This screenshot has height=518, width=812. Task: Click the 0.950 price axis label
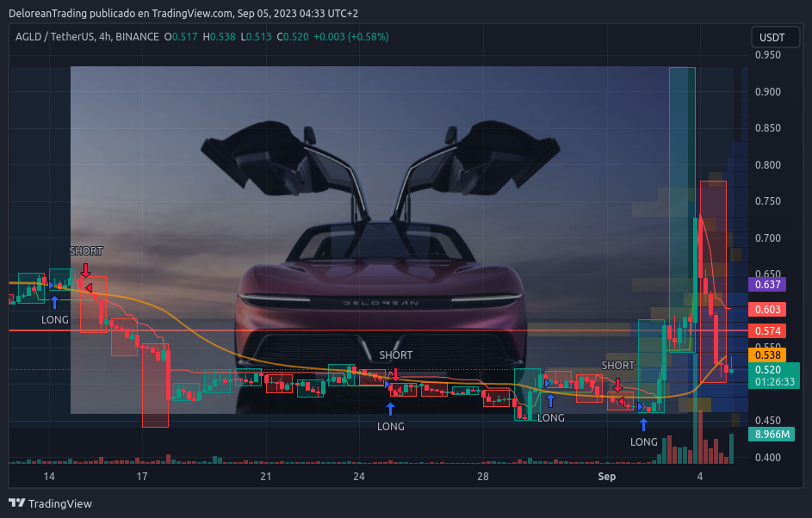tap(767, 55)
